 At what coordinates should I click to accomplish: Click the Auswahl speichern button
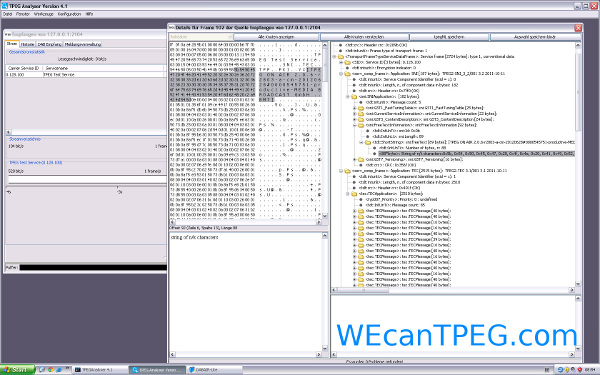click(535, 37)
